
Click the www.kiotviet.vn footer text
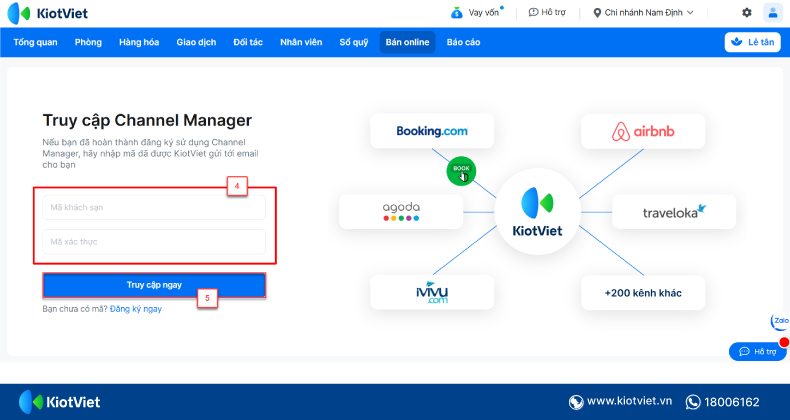(x=629, y=401)
